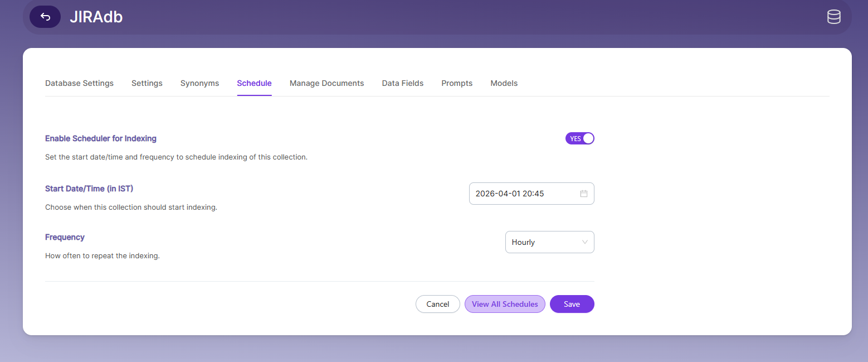This screenshot has width=868, height=362.
Task: Click the database icon in the header
Action: click(x=833, y=17)
